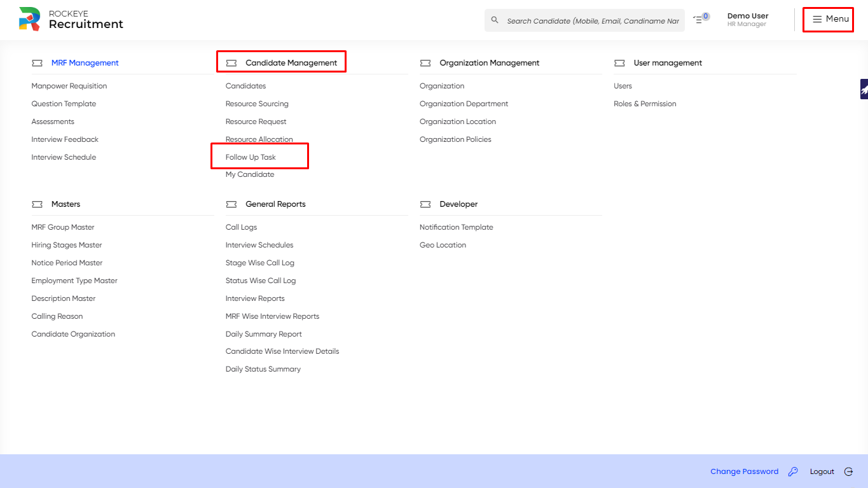
Task: Click the Masters section ticket icon
Action: tap(37, 204)
